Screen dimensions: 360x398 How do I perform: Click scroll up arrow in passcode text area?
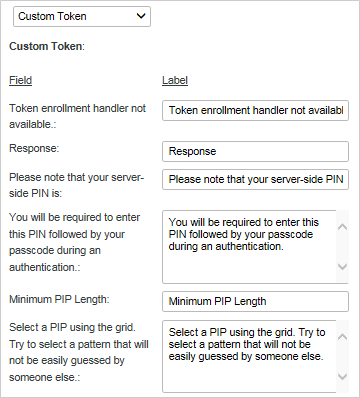[x=342, y=227]
